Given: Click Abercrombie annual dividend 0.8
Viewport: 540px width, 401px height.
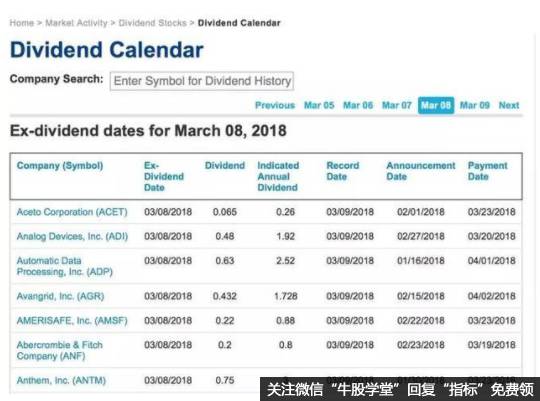Looking at the screenshot, I should [x=285, y=345].
